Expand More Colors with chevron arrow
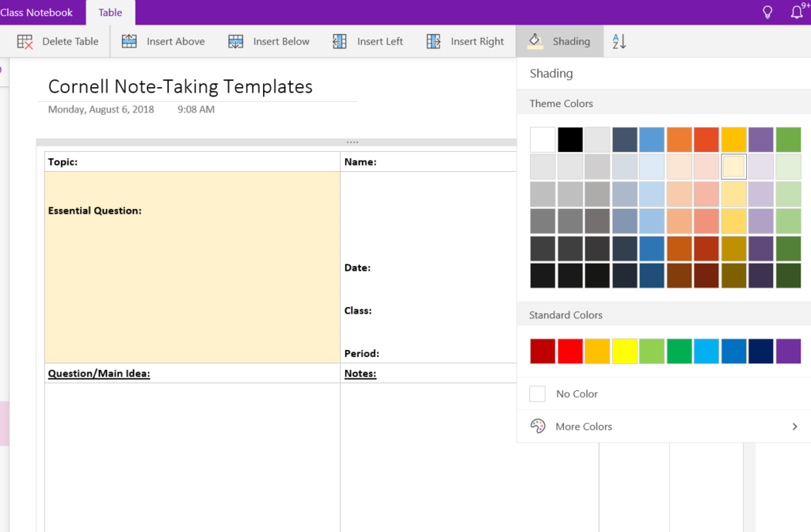811x532 pixels. tap(795, 427)
